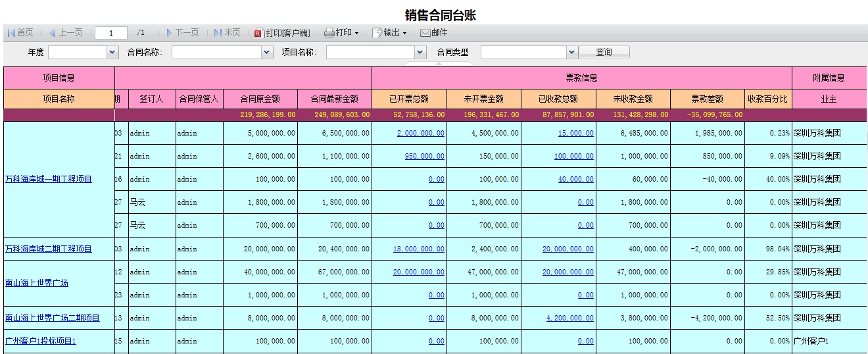
Task: Go to first page via 首页
Action: 20,33
